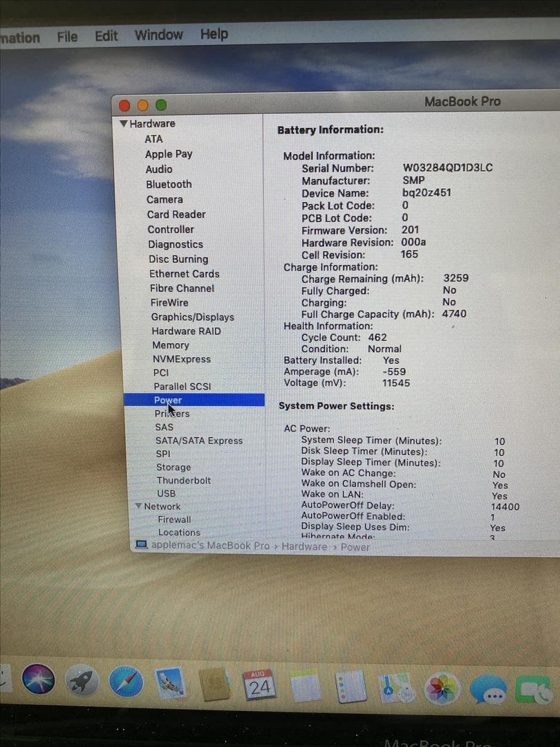
Task: Click the Hardware category label
Action: (152, 123)
